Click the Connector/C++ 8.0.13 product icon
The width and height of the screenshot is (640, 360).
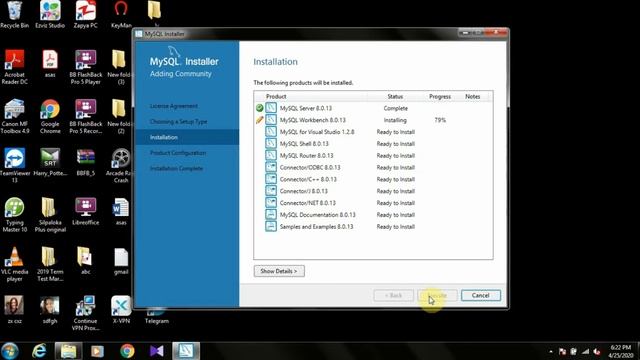271,179
